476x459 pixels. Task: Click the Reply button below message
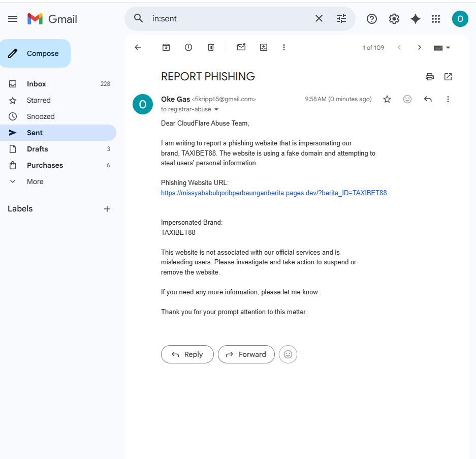coord(187,354)
